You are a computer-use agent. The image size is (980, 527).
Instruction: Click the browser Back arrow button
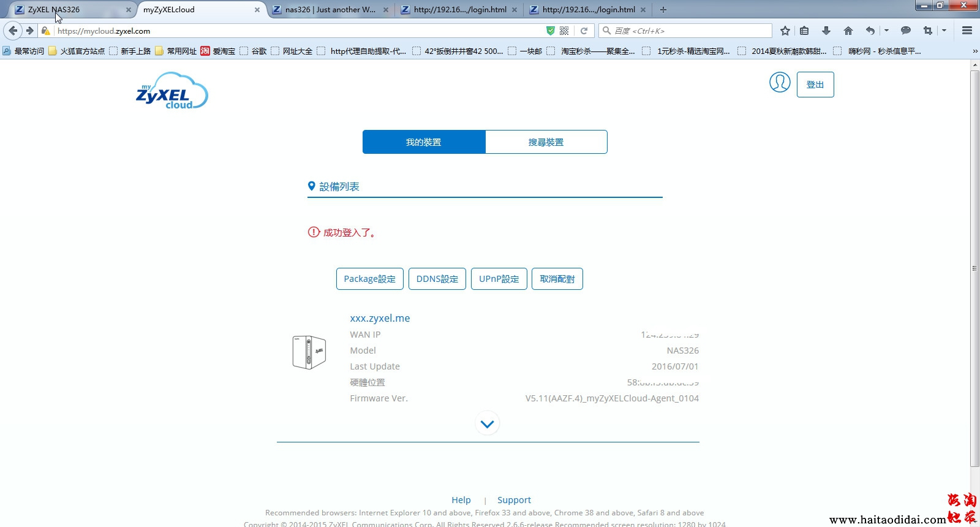[13, 31]
